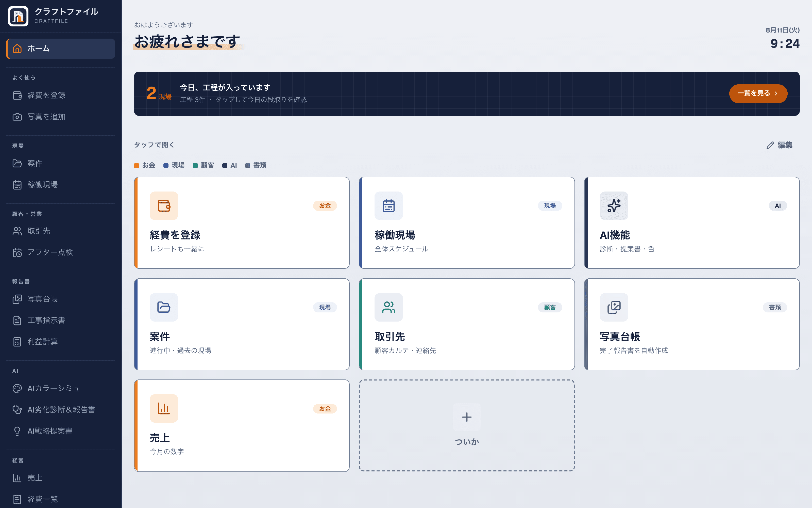Click the stethoscope icon for AI劣化診断＆報告書
Screen dimensions: 812x508
17,410
